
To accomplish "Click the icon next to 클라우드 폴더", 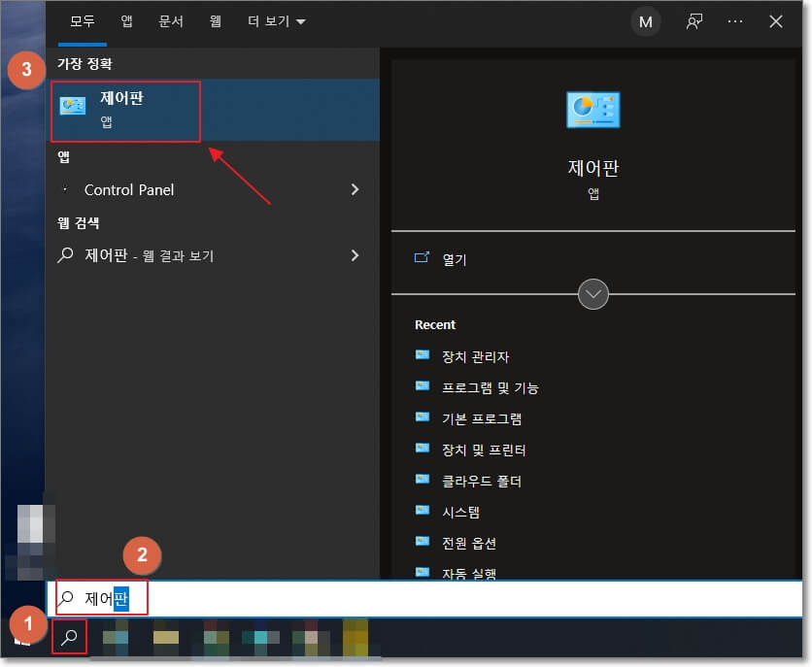I will click(x=423, y=480).
